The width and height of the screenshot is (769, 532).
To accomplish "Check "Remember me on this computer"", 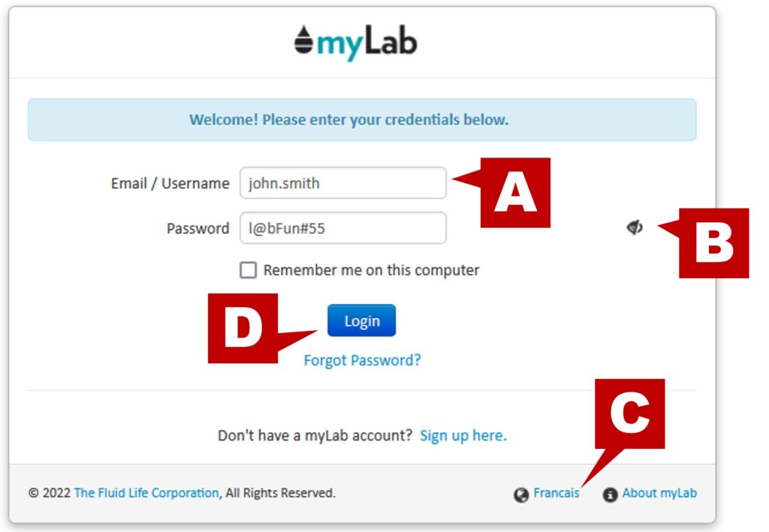I will pos(248,270).
